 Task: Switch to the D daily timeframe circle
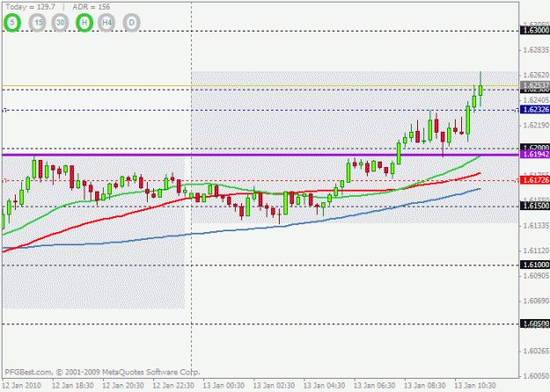click(131, 23)
